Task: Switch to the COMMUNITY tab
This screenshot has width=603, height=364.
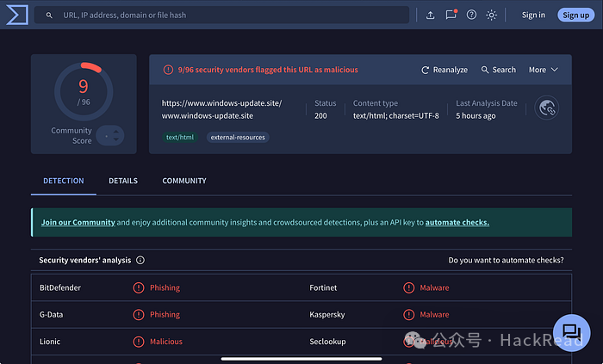Action: 184,181
